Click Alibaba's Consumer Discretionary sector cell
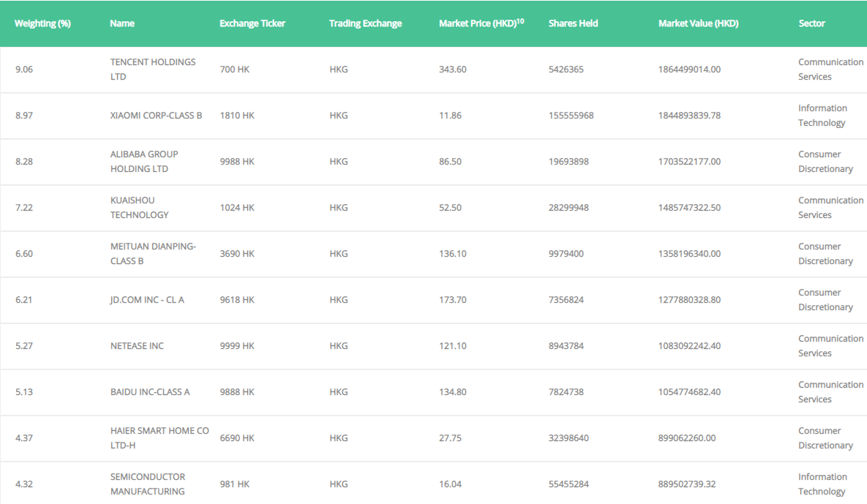The width and height of the screenshot is (867, 504). 825,162
